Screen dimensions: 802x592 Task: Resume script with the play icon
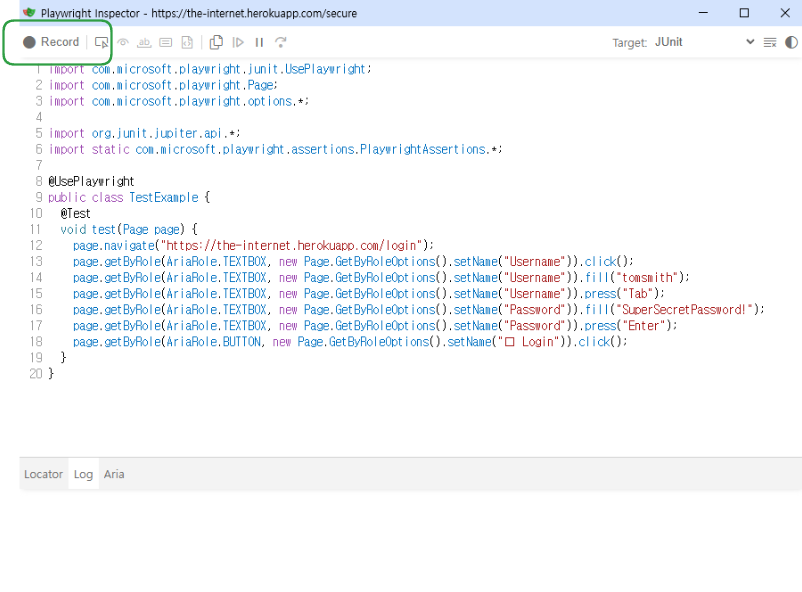(238, 42)
